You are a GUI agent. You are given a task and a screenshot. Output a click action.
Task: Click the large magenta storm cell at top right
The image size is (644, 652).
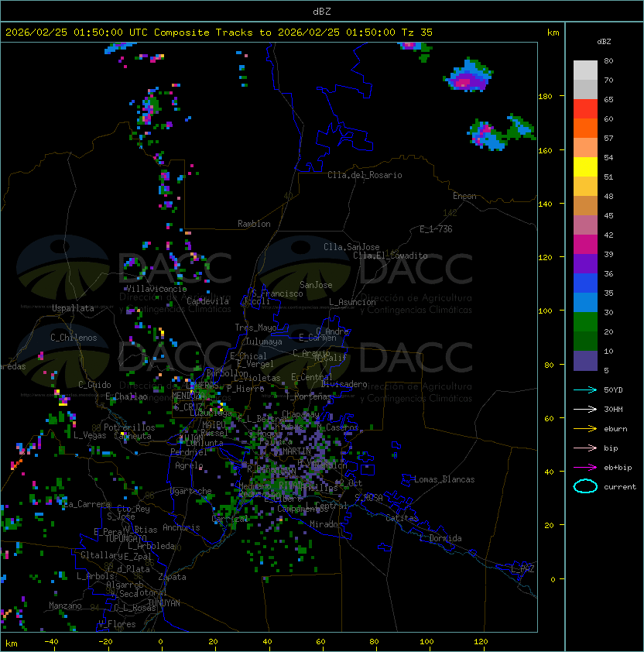[x=469, y=75]
